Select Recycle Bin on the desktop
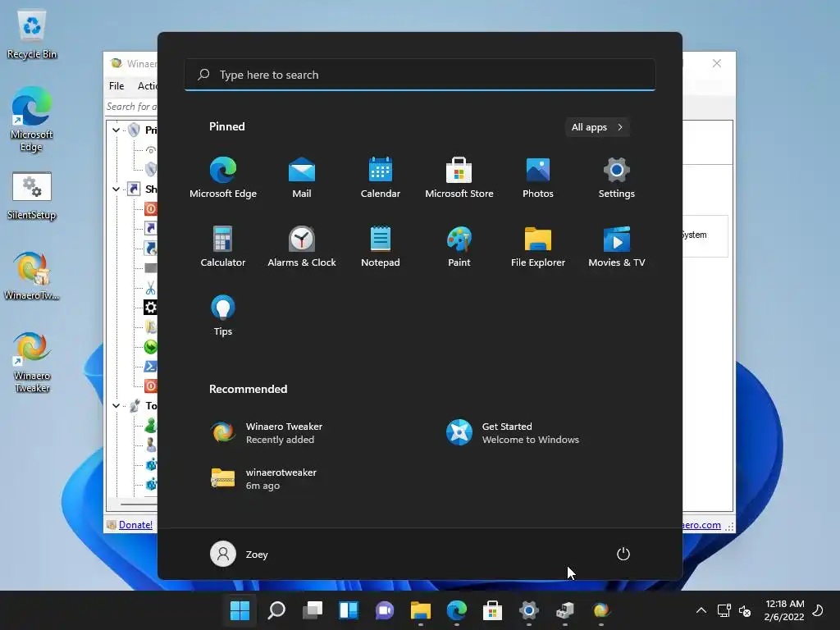Image resolution: width=840 pixels, height=630 pixels. (32, 34)
